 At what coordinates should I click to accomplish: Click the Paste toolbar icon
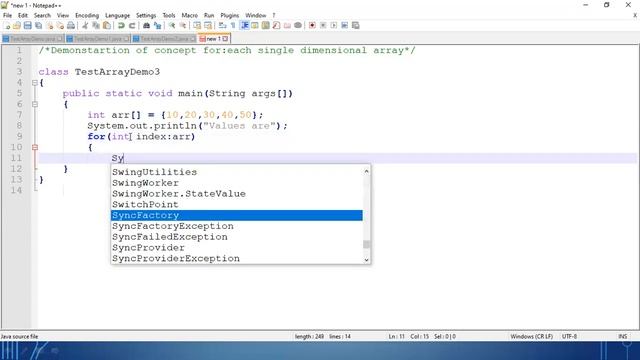pyautogui.click(x=107, y=25)
